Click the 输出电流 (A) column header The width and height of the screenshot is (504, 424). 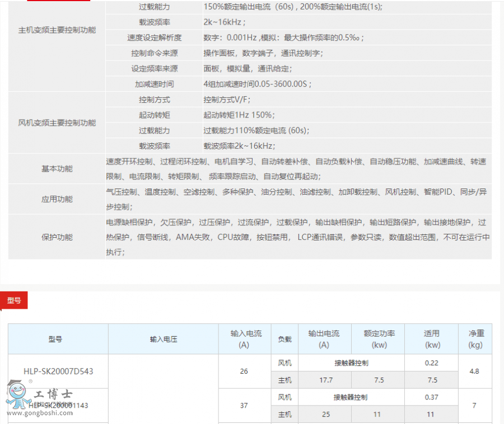[x=324, y=339]
